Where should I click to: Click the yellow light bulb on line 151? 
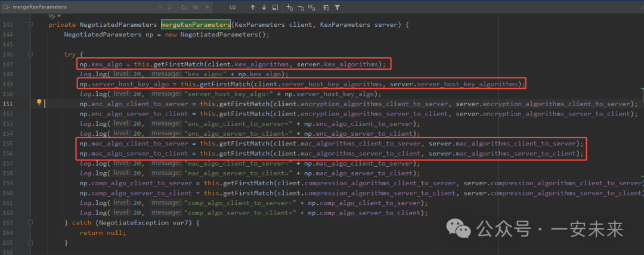[39, 102]
